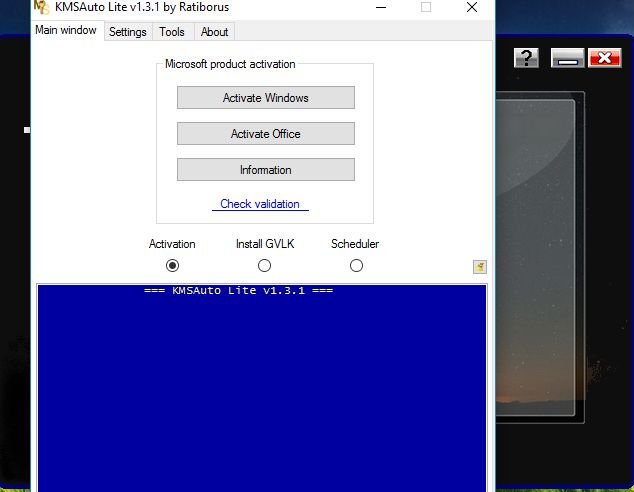Click the red X button in background window
This screenshot has width=634, height=492.
coord(605,58)
